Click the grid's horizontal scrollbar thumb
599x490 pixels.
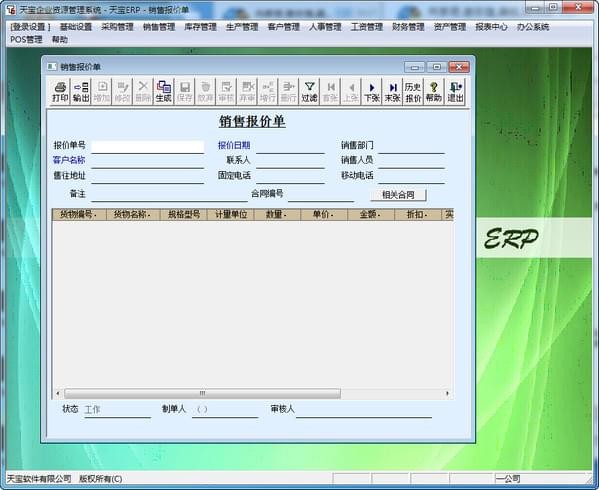pyautogui.click(x=202, y=393)
